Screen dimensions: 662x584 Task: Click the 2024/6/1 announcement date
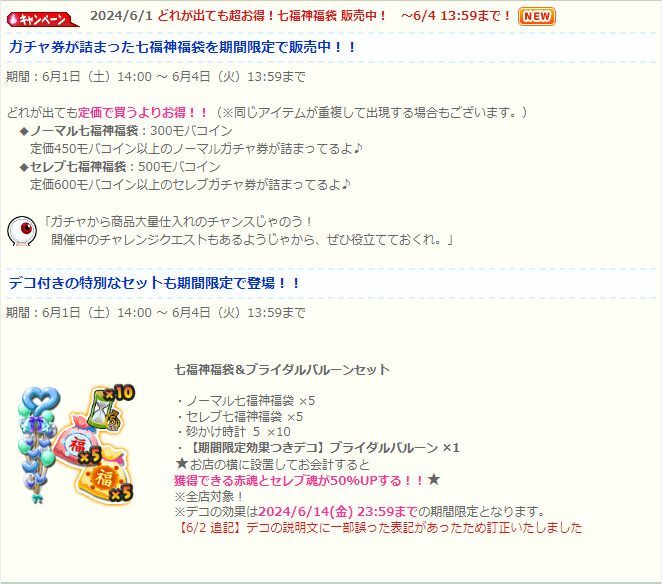pos(121,16)
